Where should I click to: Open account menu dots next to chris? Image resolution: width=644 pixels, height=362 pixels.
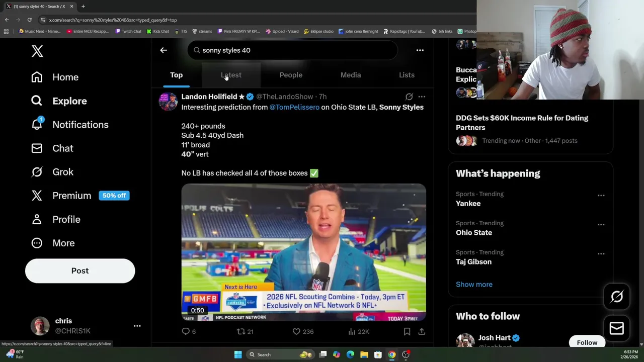137,326
